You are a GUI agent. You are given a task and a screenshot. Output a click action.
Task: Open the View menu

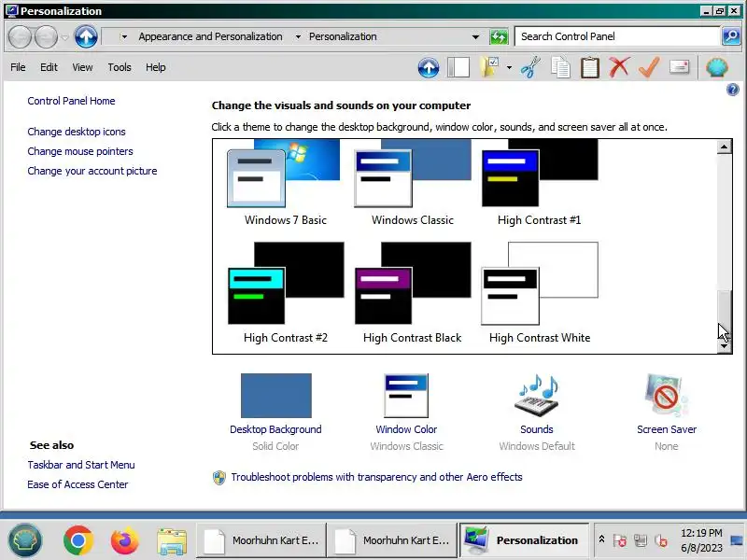82,67
